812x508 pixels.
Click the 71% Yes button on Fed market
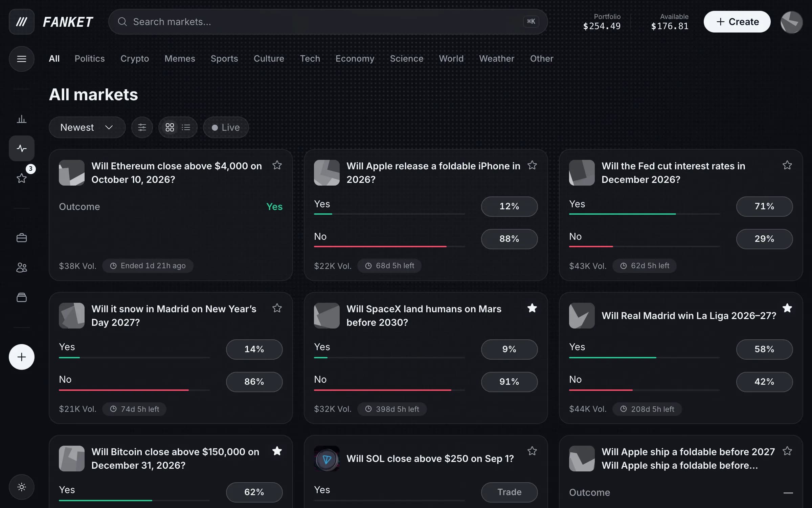[764, 206]
